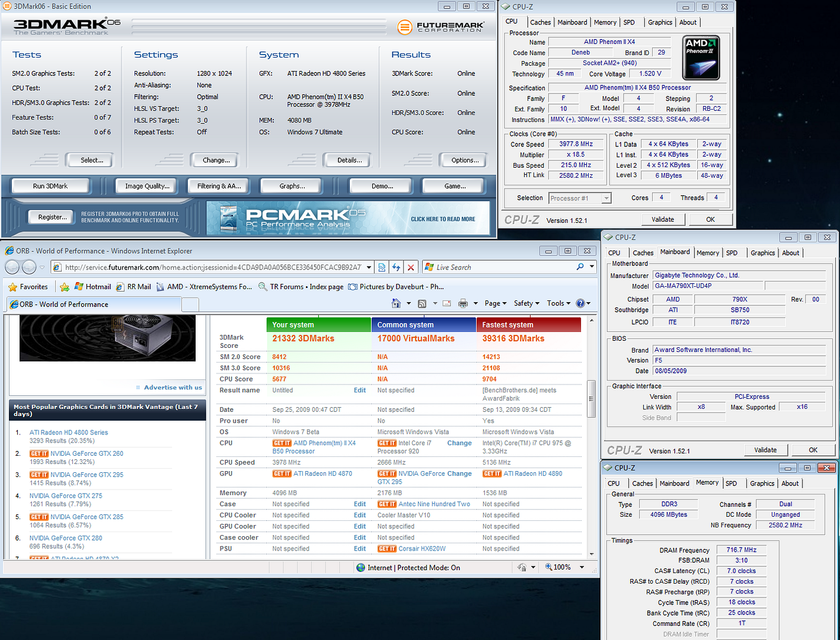The height and width of the screenshot is (640, 840).
Task: Click the IE security zone icon in status bar
Action: (x=361, y=568)
